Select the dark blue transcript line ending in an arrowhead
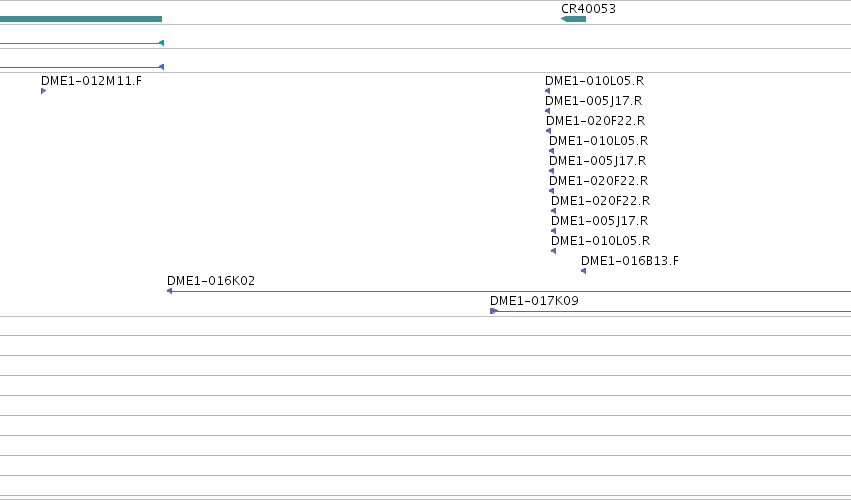Screen dimensions: 851x500 click(x=82, y=67)
